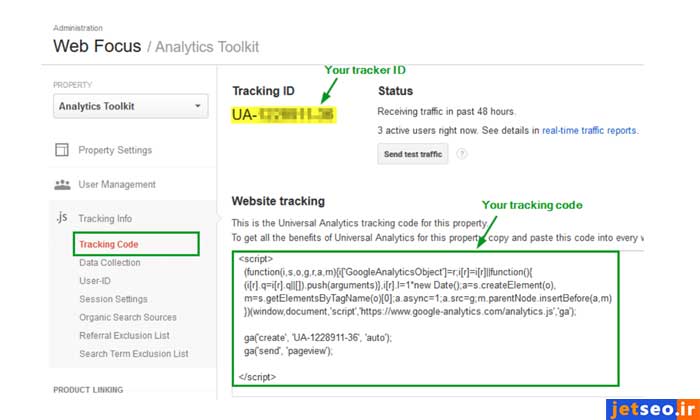Collapse the Tracking Info section
The height and width of the screenshot is (420, 700).
coord(104,218)
